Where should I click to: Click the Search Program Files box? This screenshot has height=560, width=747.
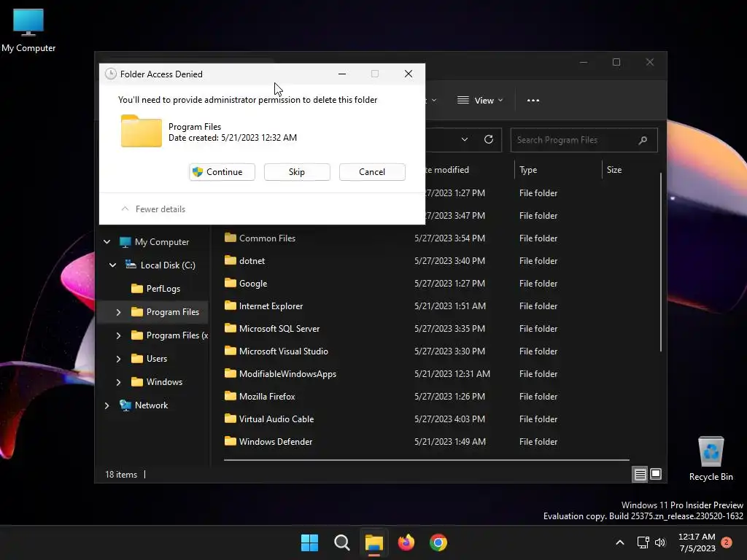pyautogui.click(x=584, y=140)
